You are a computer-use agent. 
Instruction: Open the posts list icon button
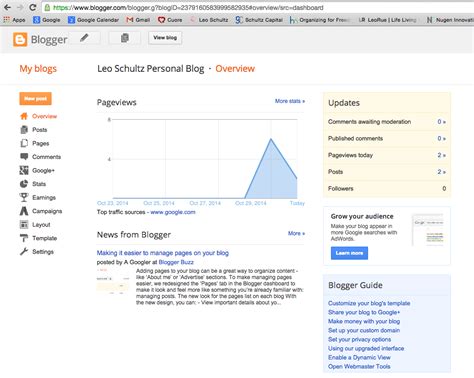[x=125, y=38]
